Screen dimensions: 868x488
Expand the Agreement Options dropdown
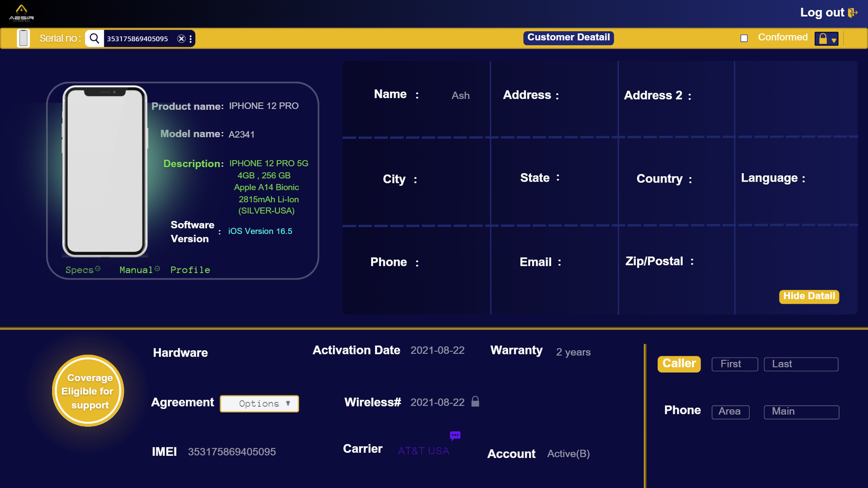[259, 403]
